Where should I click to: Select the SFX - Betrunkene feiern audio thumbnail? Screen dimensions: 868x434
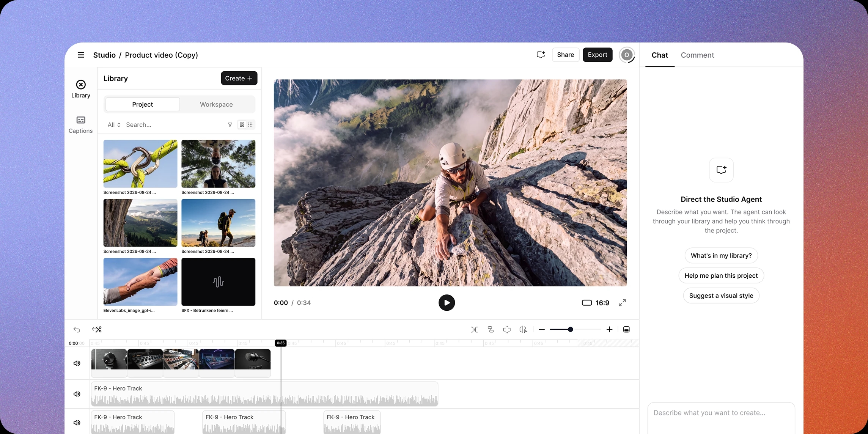218,282
